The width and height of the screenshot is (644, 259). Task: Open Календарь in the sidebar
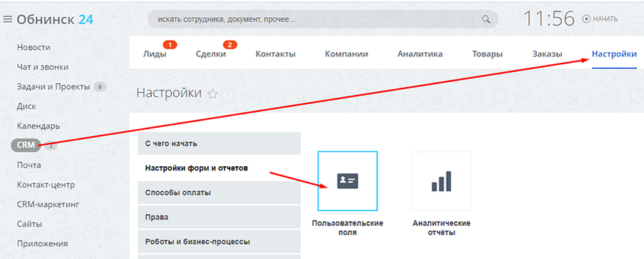tap(38, 126)
